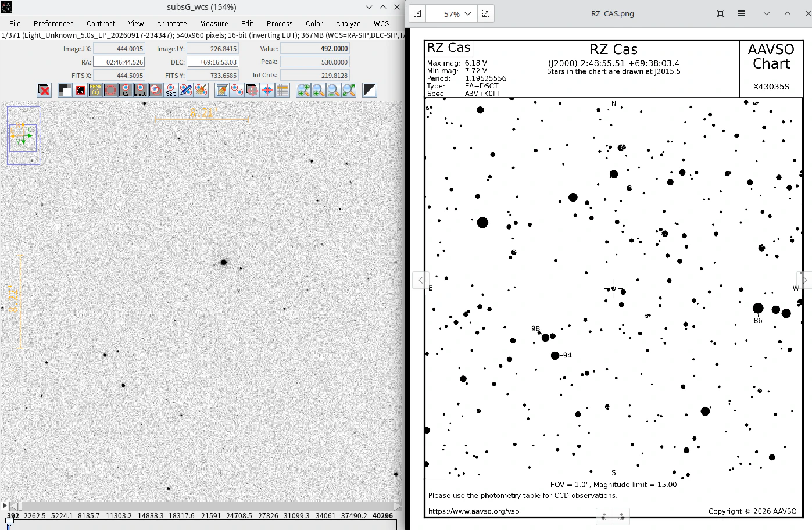Play the stack animation with the arrow button
The image size is (812, 530).
5,506
